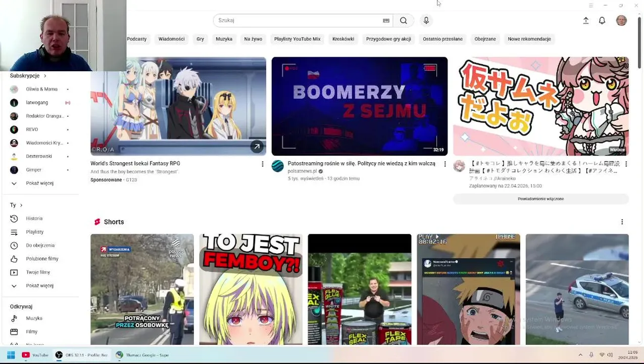
Task: Click the search magnifier button
Action: point(403,21)
